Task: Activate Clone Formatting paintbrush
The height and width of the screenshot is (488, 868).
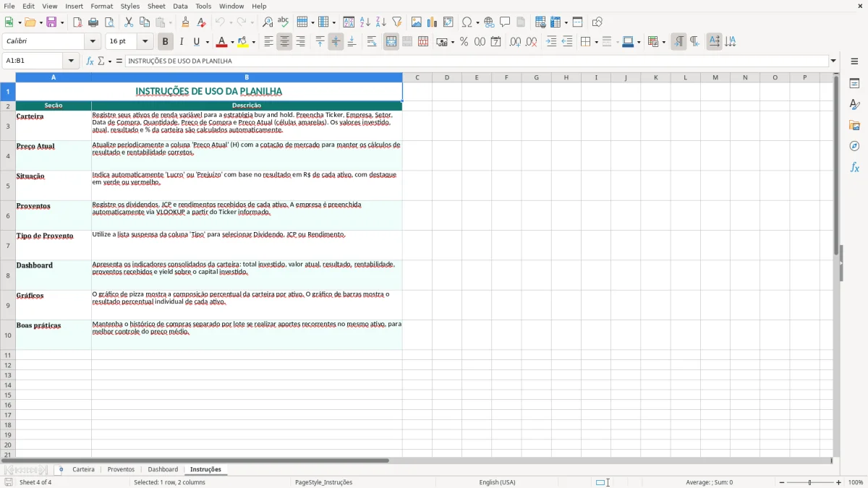Action: coord(186,22)
